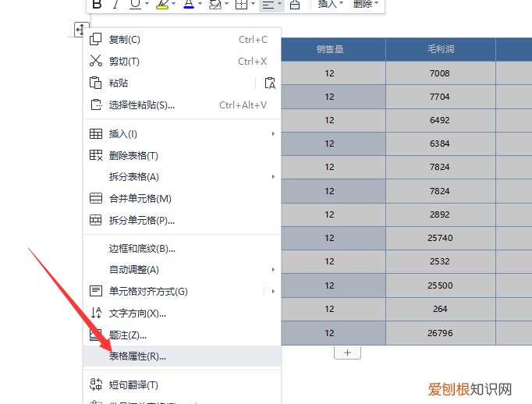Select the 销售量 header cell

pos(334,49)
